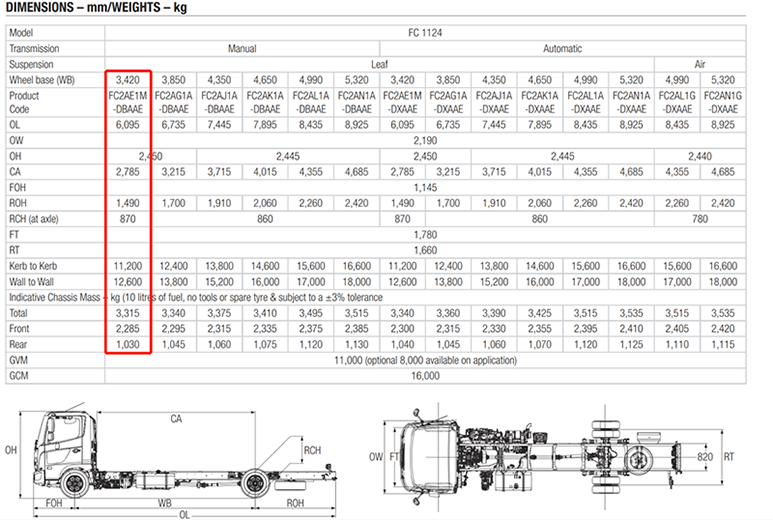The width and height of the screenshot is (773, 520).
Task: Select the red-highlighted FC2AE1M-DBAAE product code
Action: click(127, 102)
